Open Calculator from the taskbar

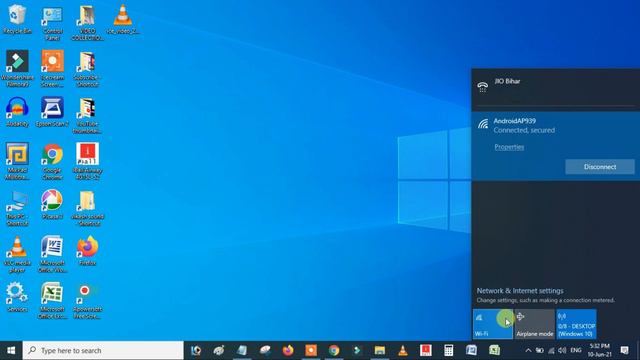click(x=449, y=350)
